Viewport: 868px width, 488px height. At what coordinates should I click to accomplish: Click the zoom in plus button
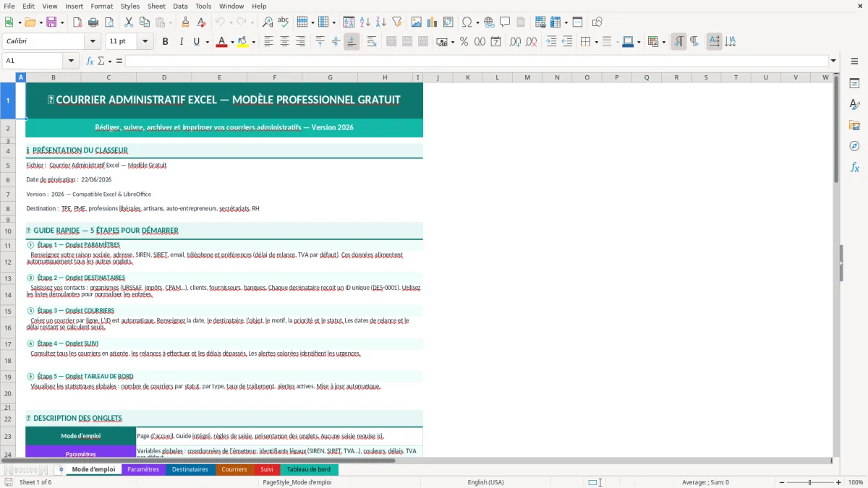tap(839, 482)
